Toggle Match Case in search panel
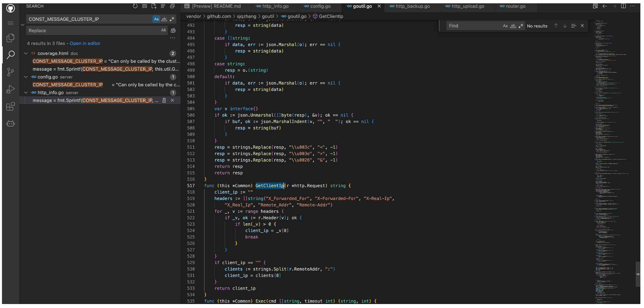644x308 pixels. click(156, 19)
